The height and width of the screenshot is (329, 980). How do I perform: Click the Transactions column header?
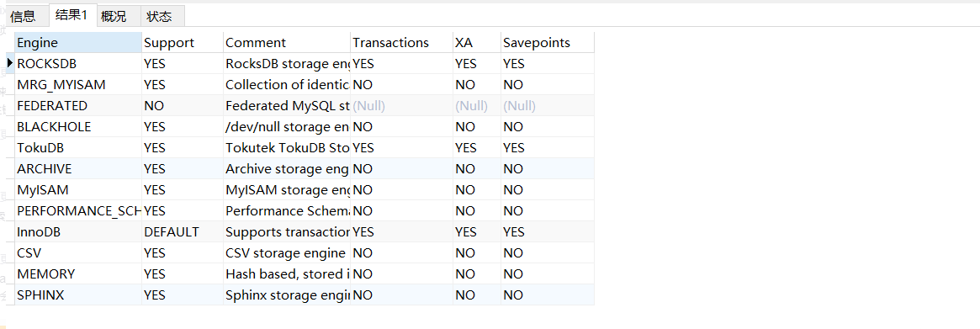click(x=402, y=43)
